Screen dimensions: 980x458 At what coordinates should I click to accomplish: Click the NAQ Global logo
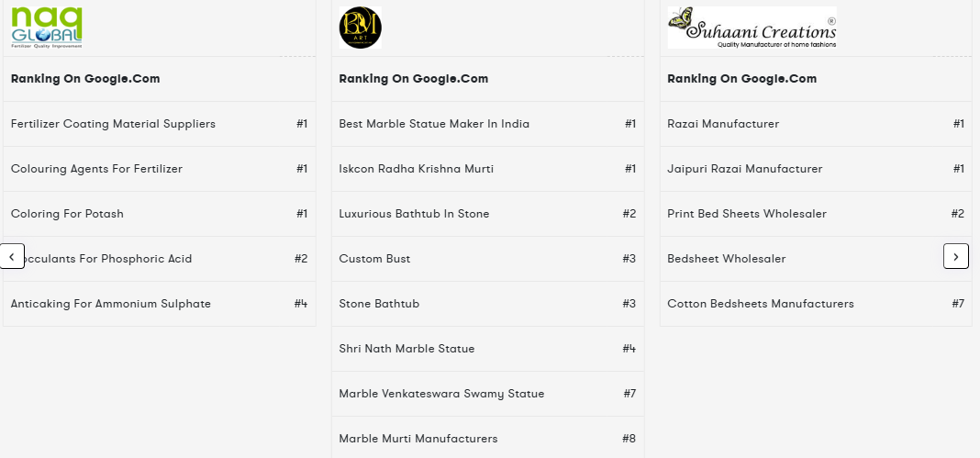(x=47, y=27)
